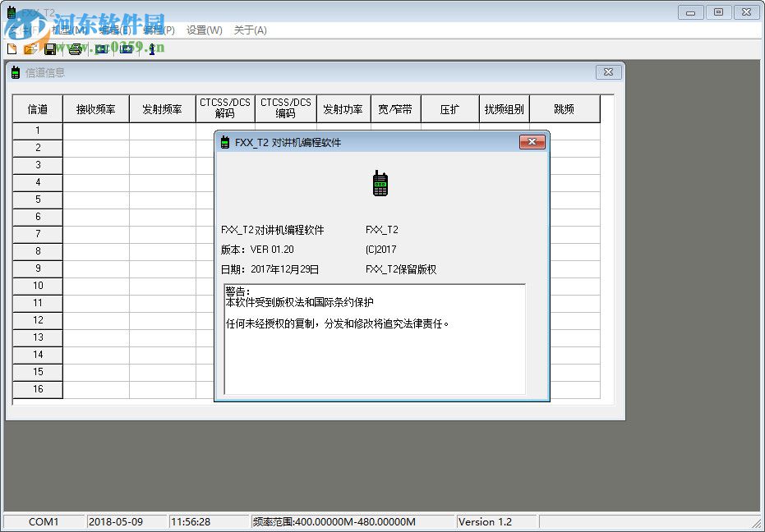Open the 关于(A) about menu
The image size is (765, 532).
coord(252,30)
